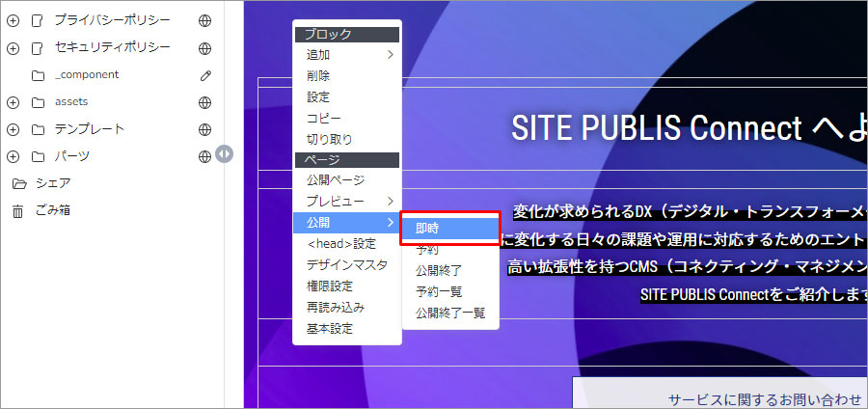Expand the パーツ folder node
Image resolution: width=868 pixels, height=409 pixels.
14,156
